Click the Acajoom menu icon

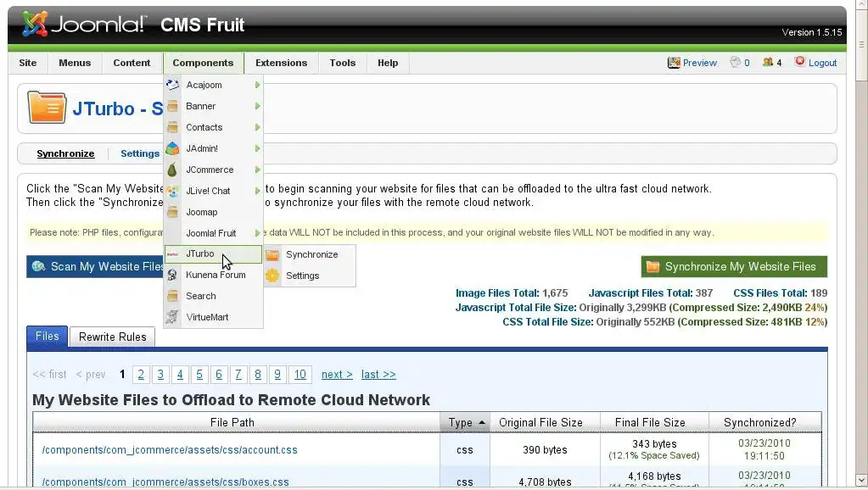pyautogui.click(x=173, y=85)
